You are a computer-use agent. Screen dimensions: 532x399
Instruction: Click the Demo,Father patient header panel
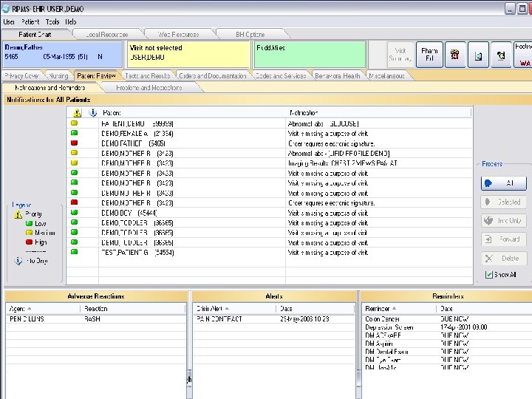click(63, 54)
